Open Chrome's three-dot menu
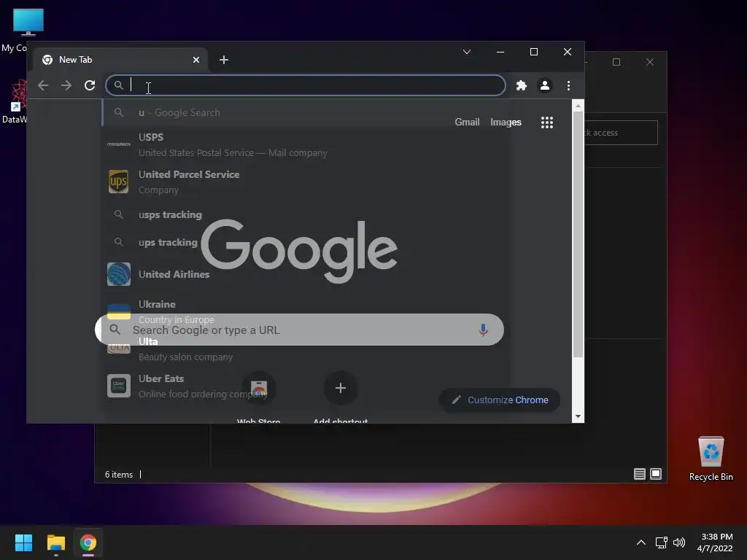747x560 pixels. coord(568,85)
